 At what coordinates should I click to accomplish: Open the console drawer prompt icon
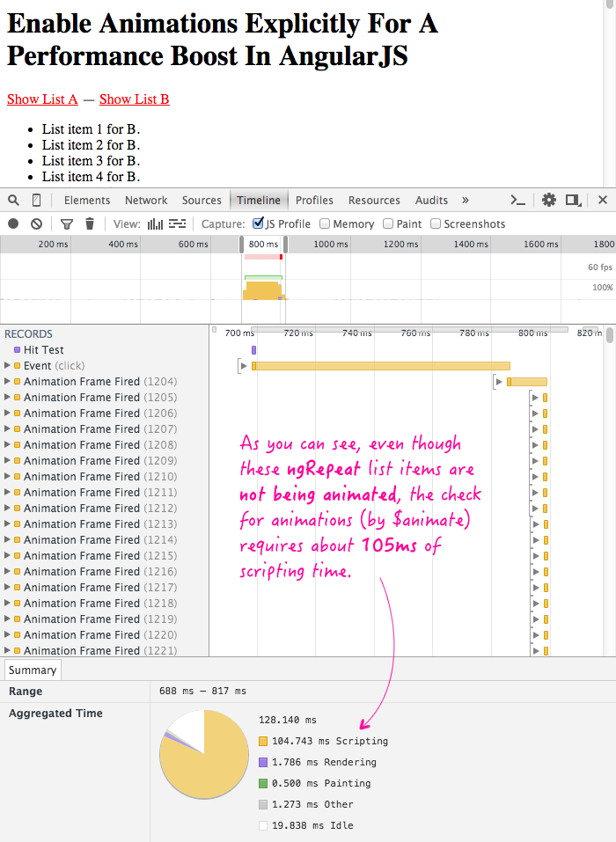click(517, 201)
